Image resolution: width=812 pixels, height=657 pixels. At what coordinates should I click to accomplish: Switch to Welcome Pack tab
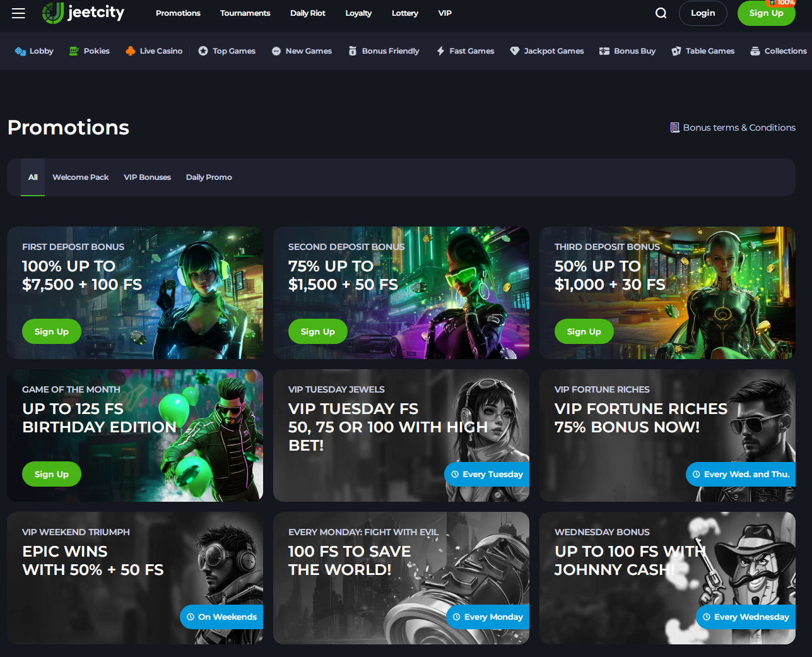tap(81, 177)
